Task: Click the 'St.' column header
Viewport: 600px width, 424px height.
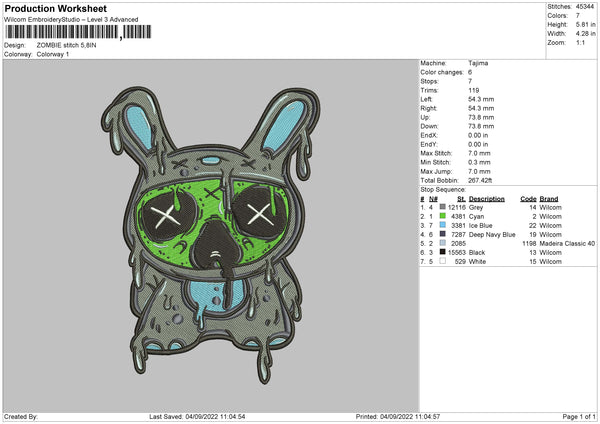Action: [x=461, y=199]
